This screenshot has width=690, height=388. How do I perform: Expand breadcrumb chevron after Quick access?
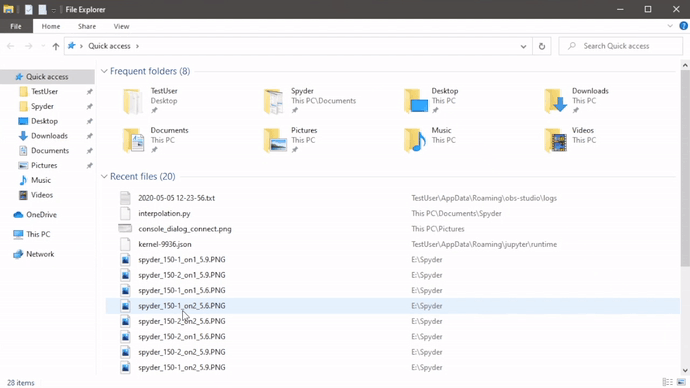pyautogui.click(x=137, y=46)
